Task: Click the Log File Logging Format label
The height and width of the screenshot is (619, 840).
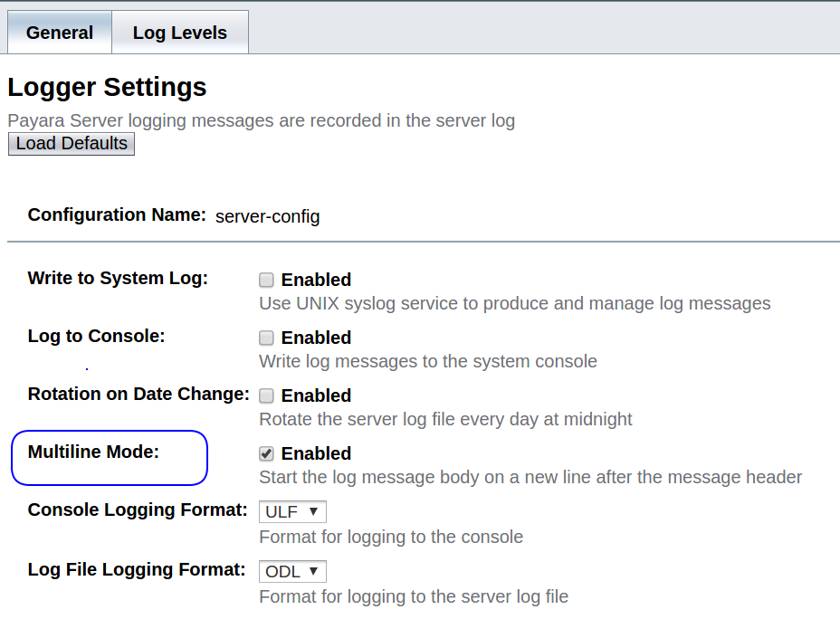Action: click(x=136, y=569)
